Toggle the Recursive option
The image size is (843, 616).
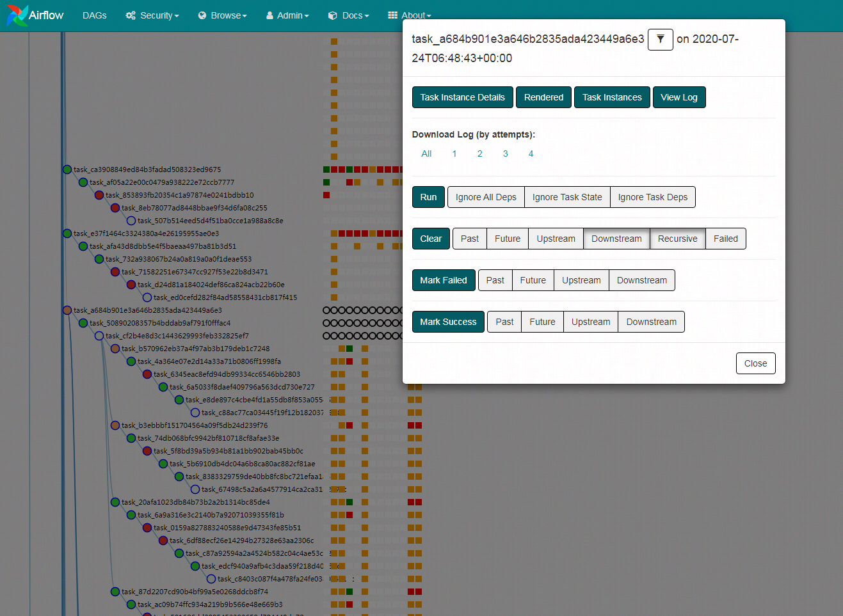(x=678, y=239)
